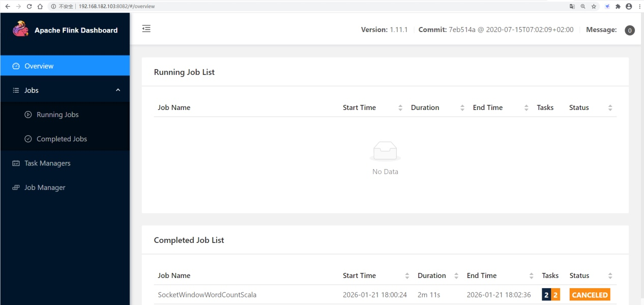The image size is (644, 305).
Task: Open the browser profile avatar icon
Action: [x=629, y=6]
